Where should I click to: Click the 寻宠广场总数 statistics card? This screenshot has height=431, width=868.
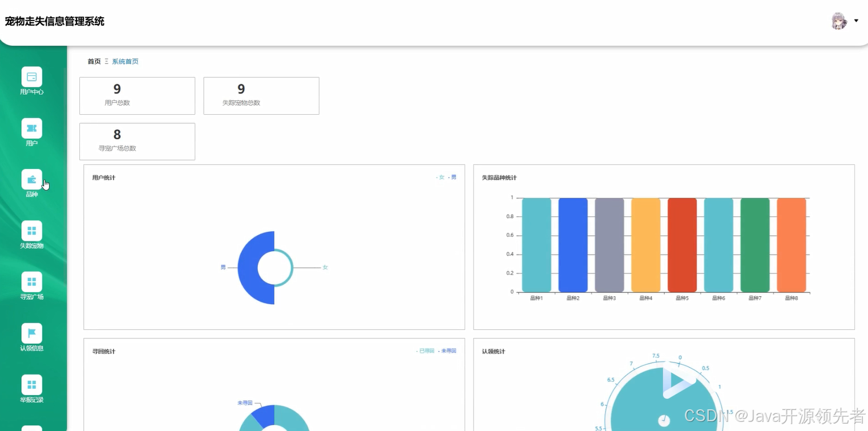point(138,142)
